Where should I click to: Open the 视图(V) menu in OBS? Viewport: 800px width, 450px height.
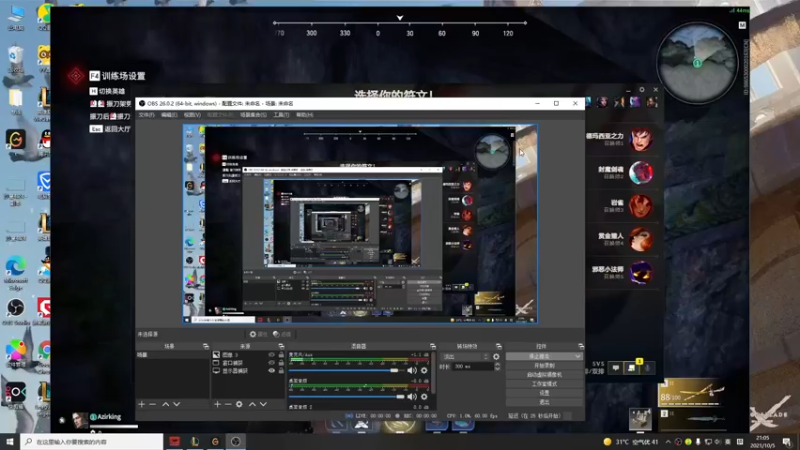coord(192,115)
